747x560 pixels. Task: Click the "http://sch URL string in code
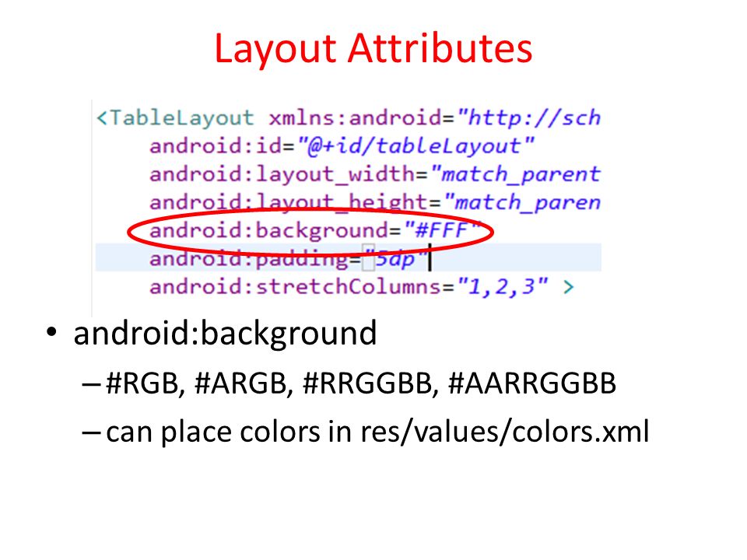(x=529, y=117)
